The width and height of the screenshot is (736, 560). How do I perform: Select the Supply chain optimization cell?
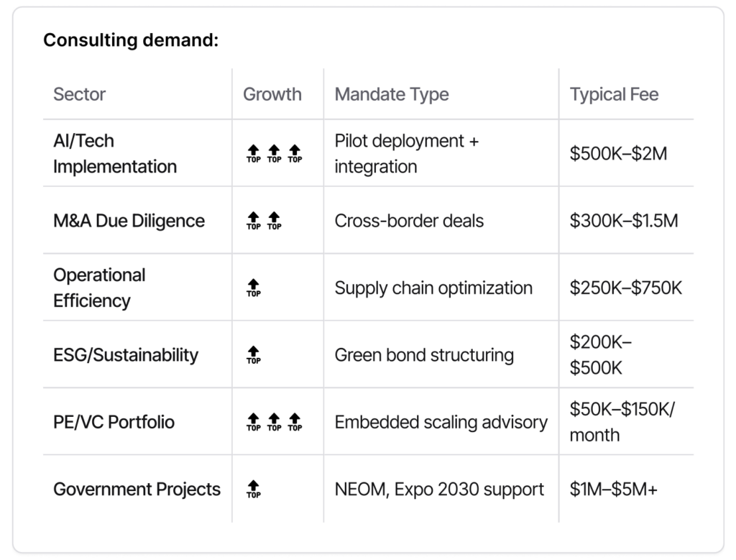click(x=433, y=288)
